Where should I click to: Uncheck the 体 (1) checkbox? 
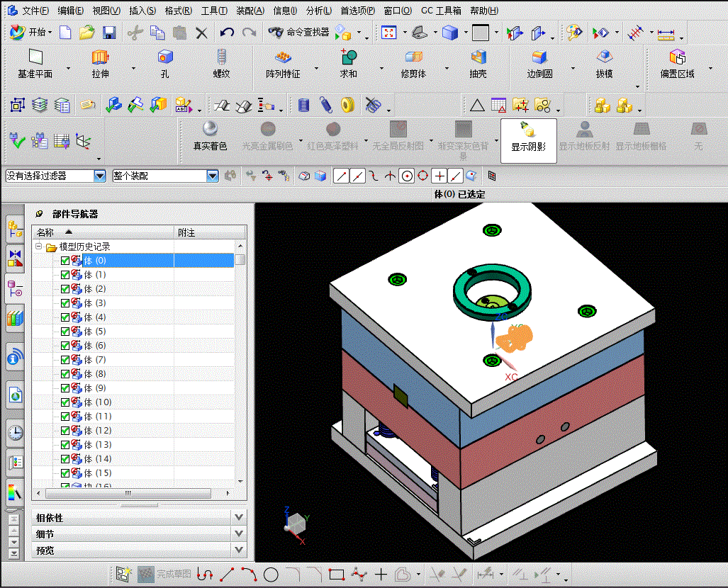(65, 275)
